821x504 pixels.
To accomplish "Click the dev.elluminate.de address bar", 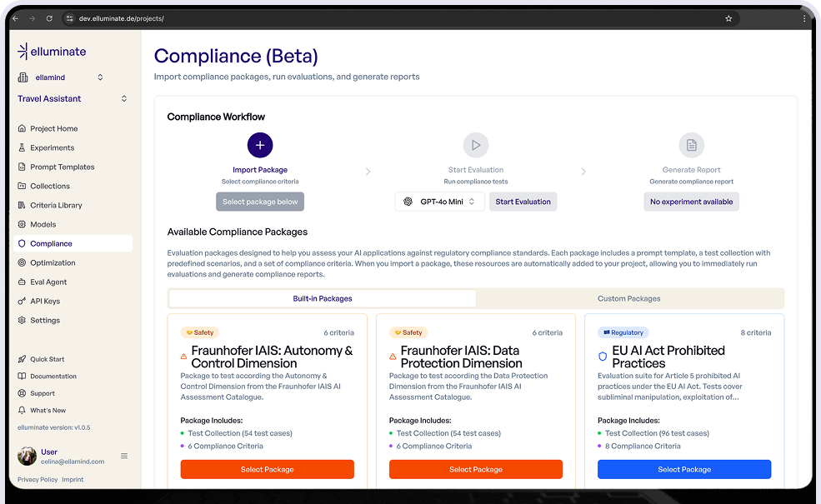I will click(401, 18).
